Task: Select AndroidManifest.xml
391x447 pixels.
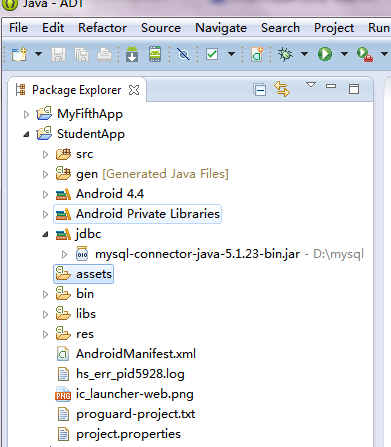Action: (x=126, y=354)
